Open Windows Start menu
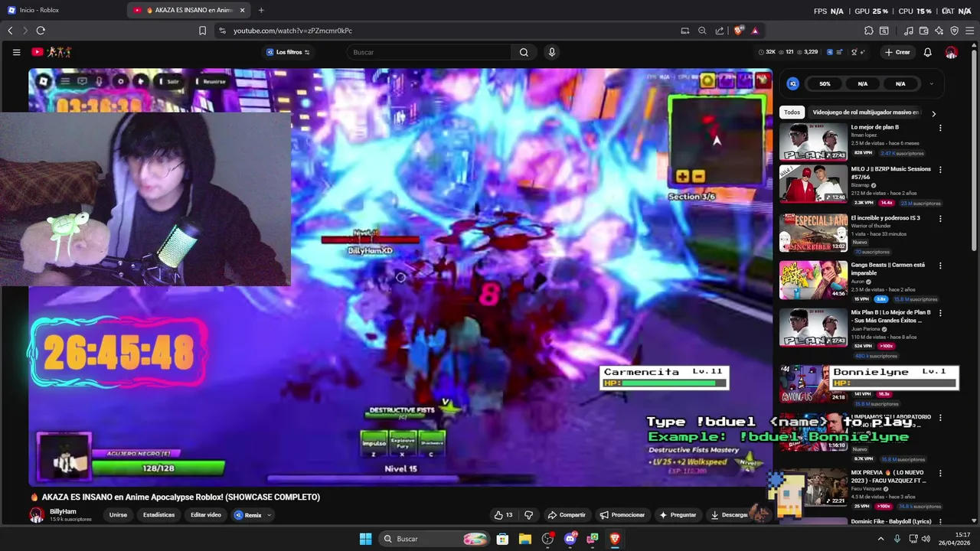The image size is (980, 551). coord(365,539)
